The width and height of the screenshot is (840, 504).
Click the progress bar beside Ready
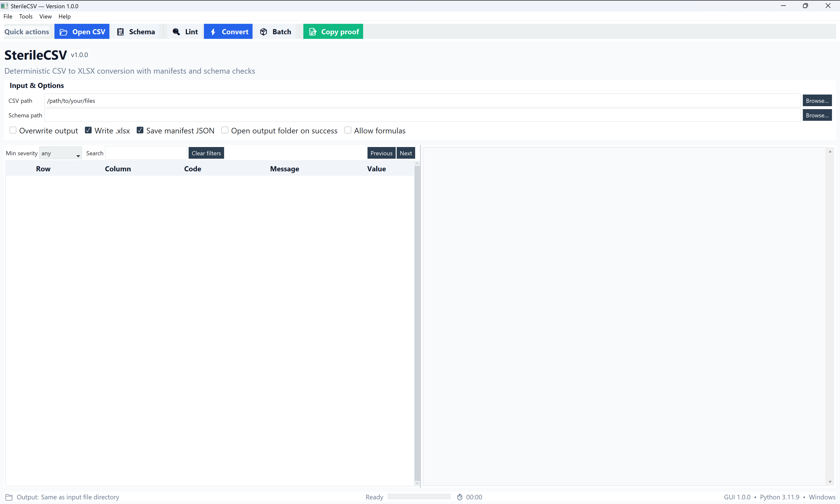coord(419,496)
